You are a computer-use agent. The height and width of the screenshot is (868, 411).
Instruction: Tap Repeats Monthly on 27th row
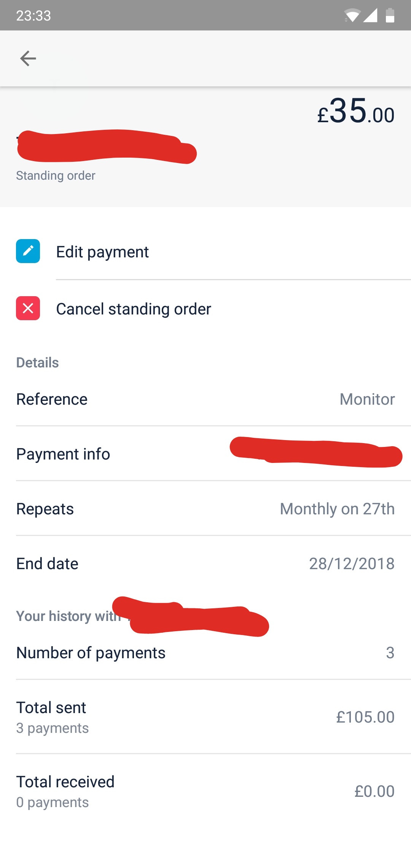pyautogui.click(x=205, y=509)
